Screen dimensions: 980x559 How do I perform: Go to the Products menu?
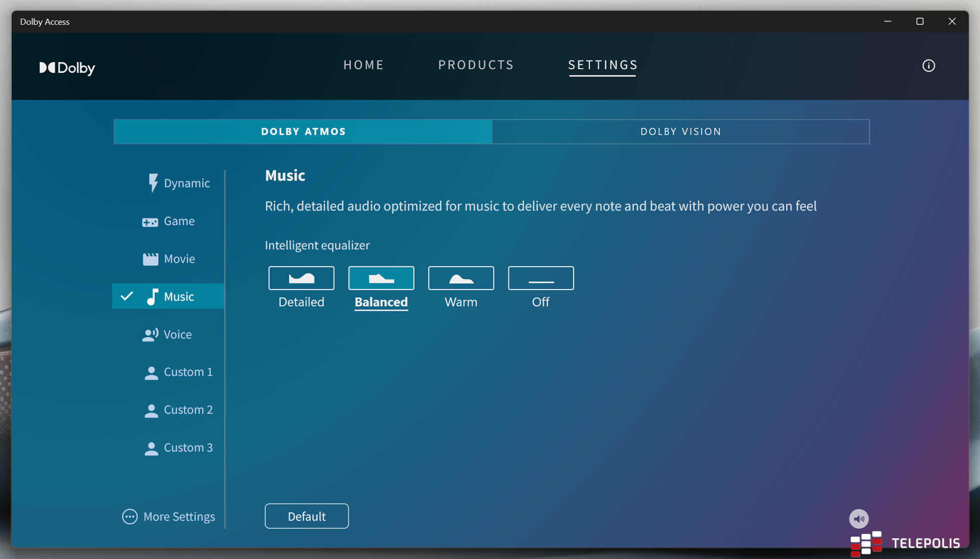[476, 65]
